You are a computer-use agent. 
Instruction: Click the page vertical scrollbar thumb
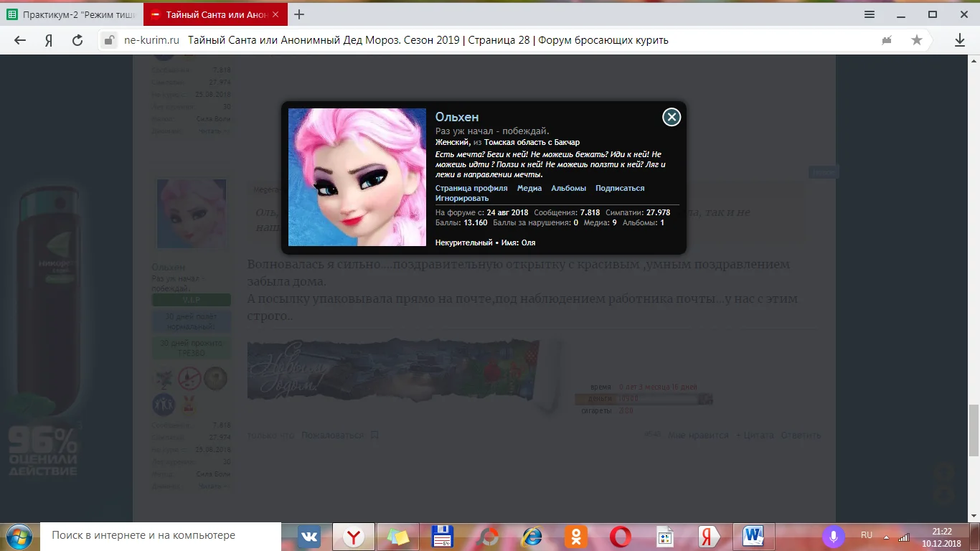point(974,430)
